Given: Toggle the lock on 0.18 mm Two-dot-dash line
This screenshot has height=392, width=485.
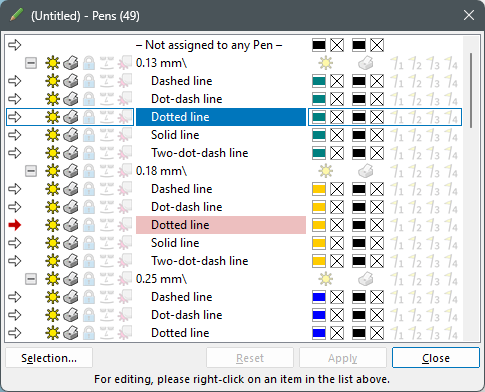Looking at the screenshot, I should (x=89, y=261).
